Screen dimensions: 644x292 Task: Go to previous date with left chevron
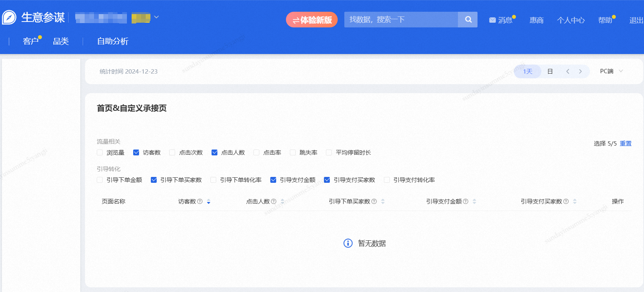pos(568,71)
